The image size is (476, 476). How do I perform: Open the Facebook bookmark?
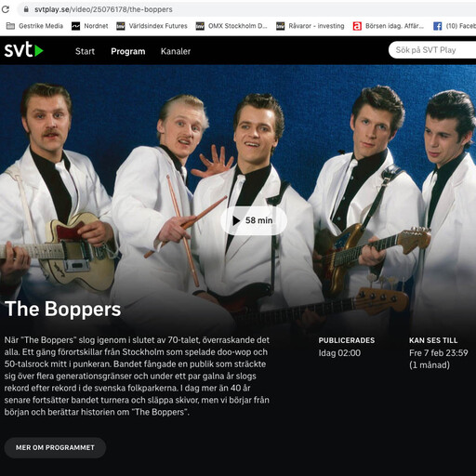(455, 26)
